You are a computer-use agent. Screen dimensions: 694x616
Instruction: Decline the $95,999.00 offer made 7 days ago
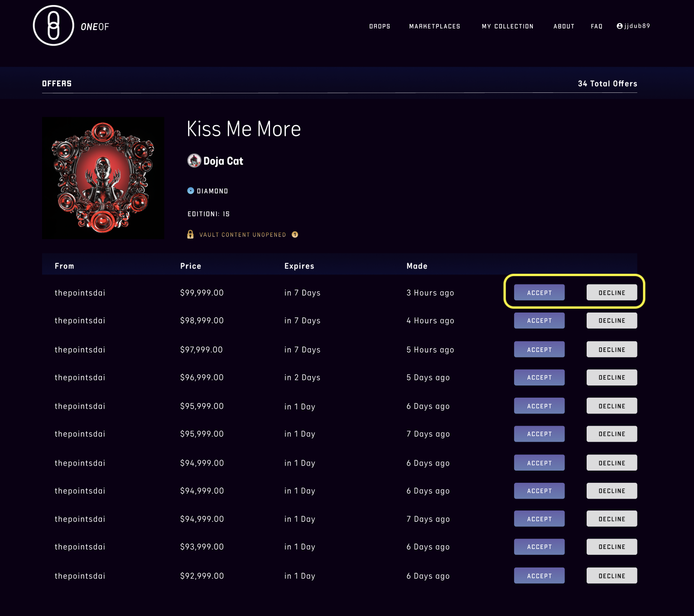tap(612, 434)
